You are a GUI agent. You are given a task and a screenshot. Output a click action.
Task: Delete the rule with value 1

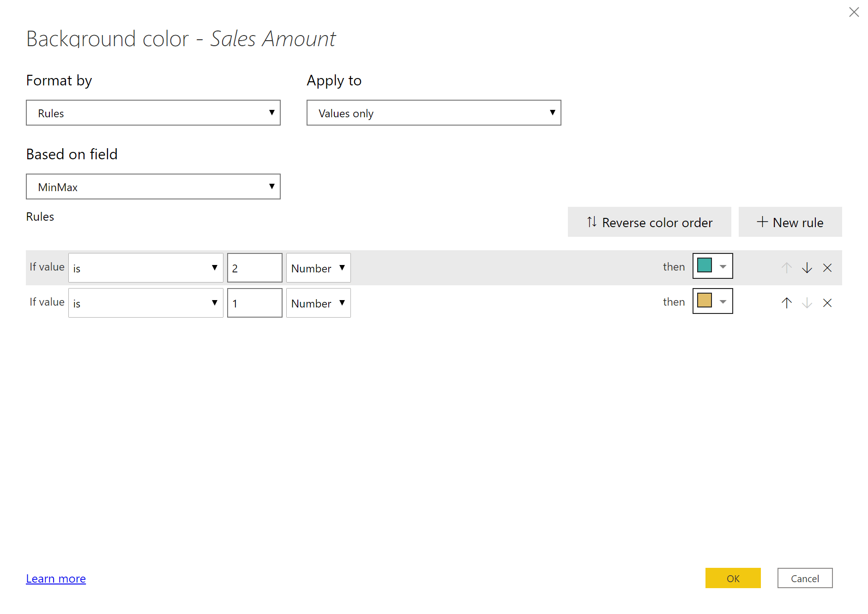(x=827, y=303)
